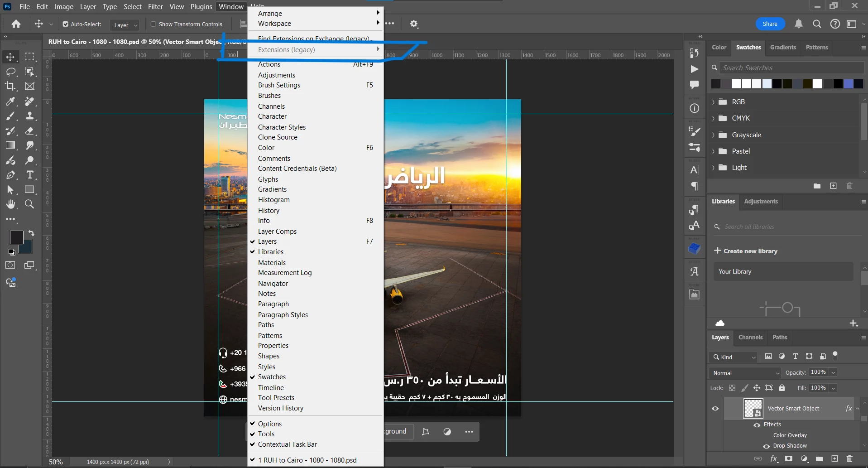Select the Pen tool

[10, 175]
